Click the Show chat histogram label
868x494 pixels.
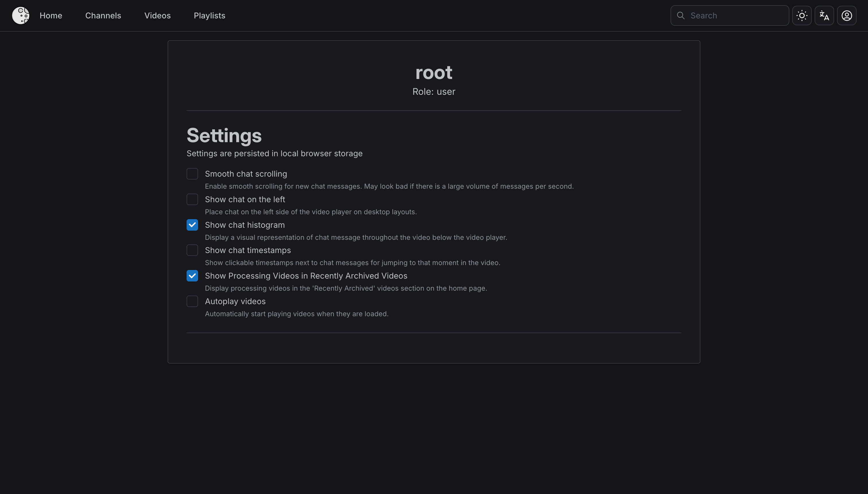coord(245,225)
